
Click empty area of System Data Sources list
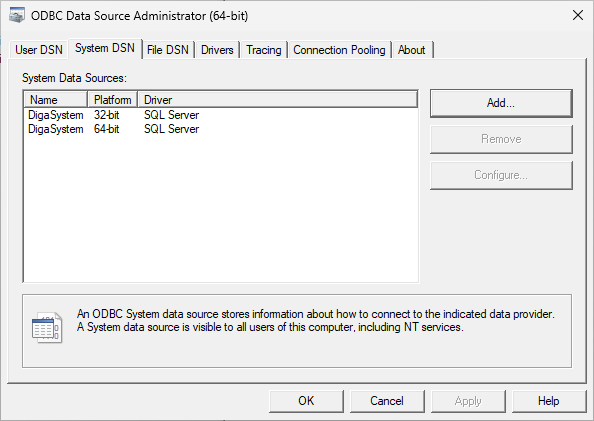(x=221, y=208)
